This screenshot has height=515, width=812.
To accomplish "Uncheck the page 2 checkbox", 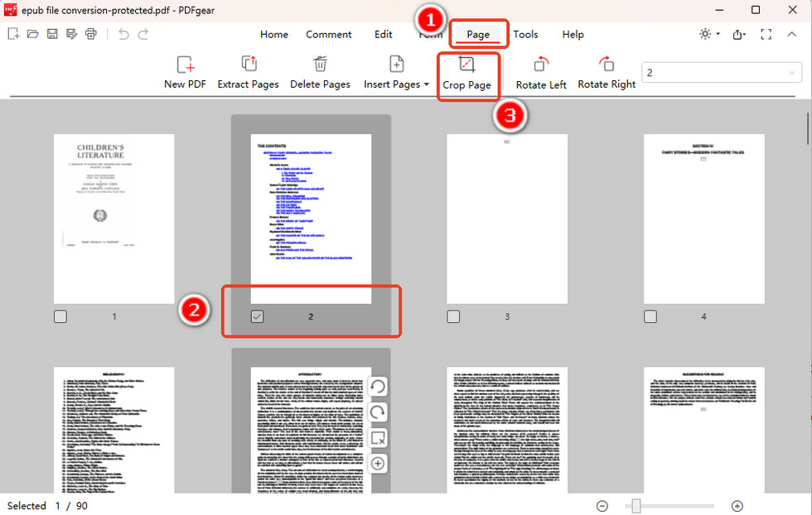I will tap(258, 315).
